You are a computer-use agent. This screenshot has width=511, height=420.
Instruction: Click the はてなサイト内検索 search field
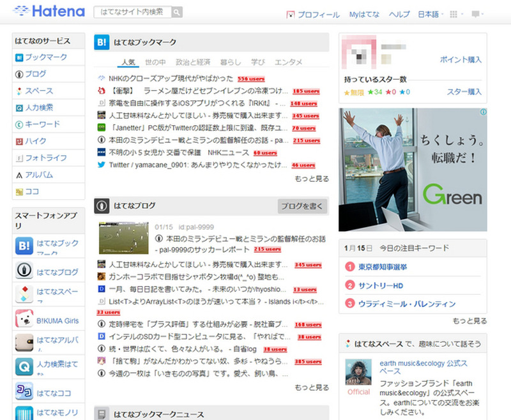point(132,12)
